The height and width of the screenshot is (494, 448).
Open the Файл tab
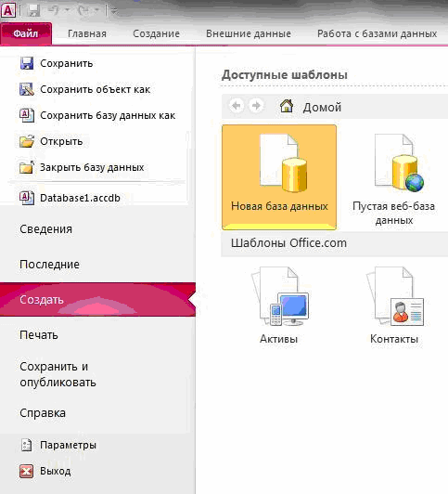[26, 33]
